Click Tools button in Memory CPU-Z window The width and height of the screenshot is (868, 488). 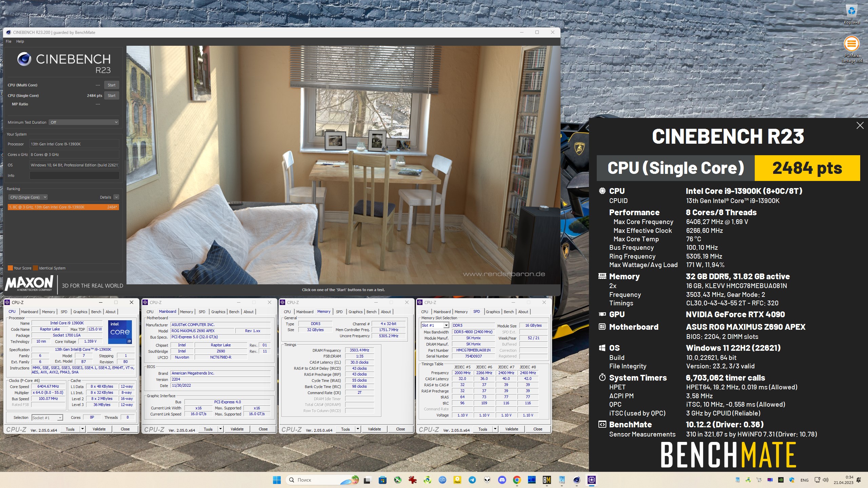tap(345, 429)
